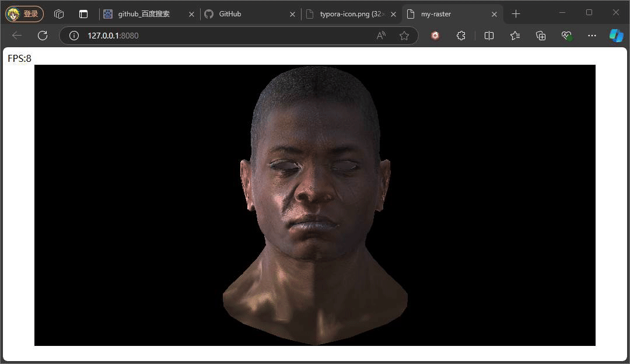The width and height of the screenshot is (630, 364).
Task: Activate the read aloud icon
Action: pos(381,36)
